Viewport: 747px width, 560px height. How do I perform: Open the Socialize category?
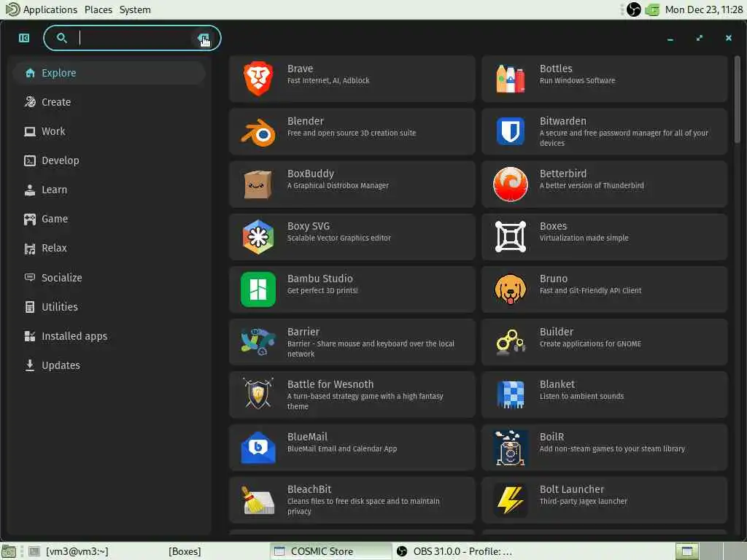[109, 278]
